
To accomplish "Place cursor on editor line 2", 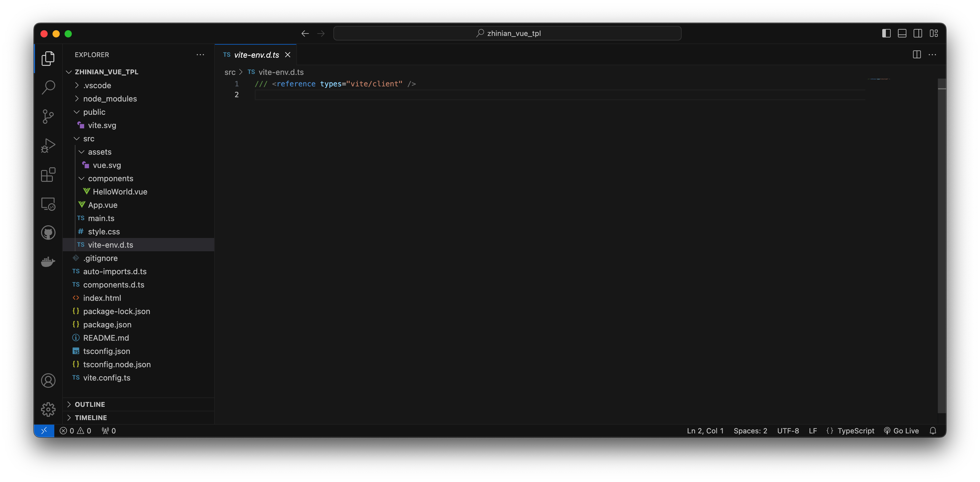I will [x=559, y=95].
